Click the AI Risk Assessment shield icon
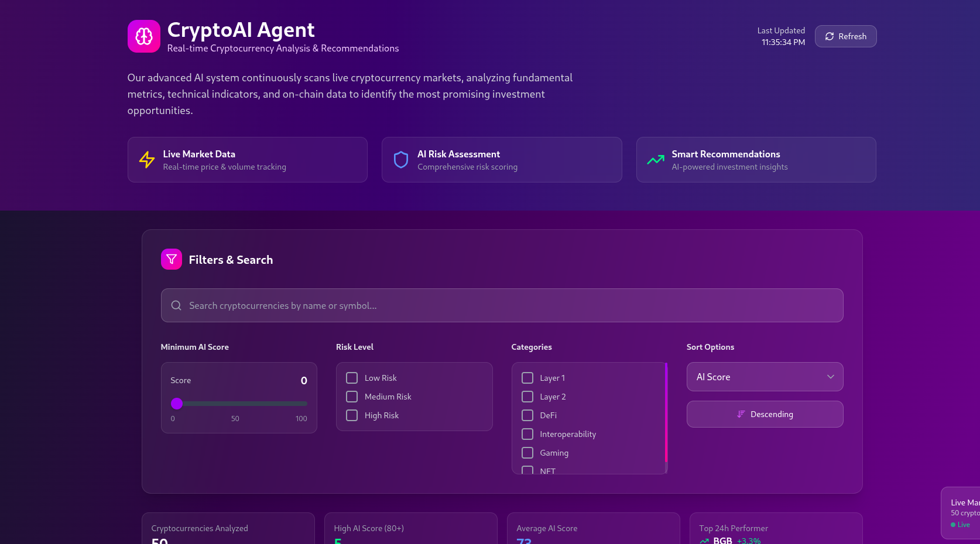 click(x=400, y=159)
